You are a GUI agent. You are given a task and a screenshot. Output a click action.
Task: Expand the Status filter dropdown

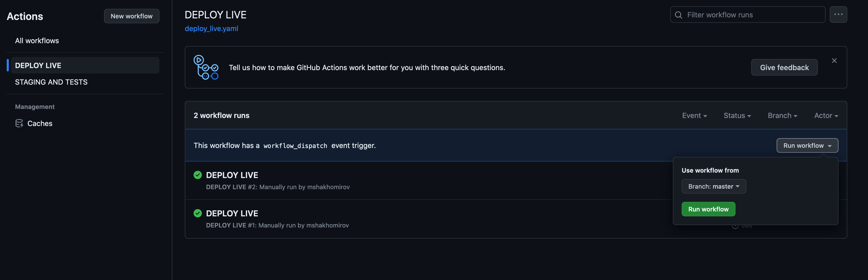coord(737,116)
